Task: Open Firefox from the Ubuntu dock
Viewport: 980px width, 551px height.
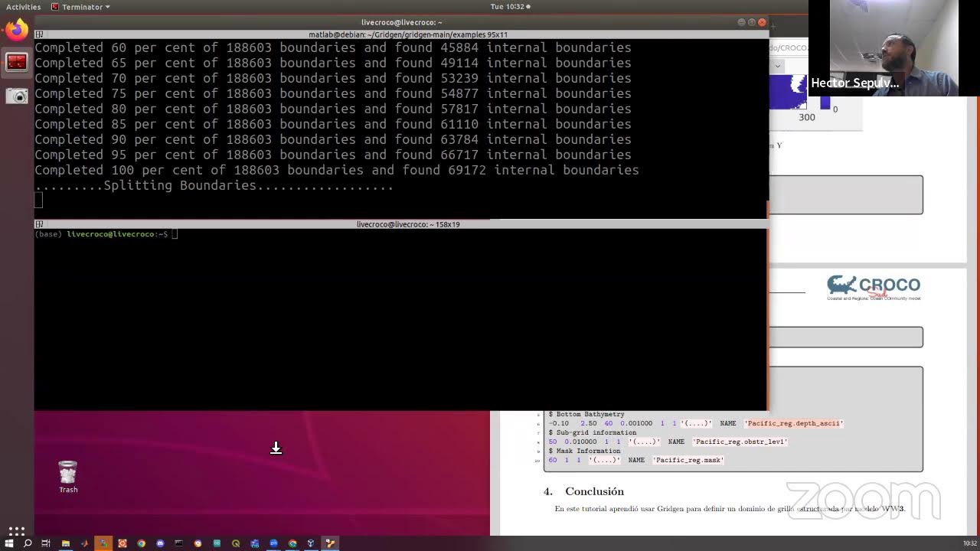Action: 16,31
